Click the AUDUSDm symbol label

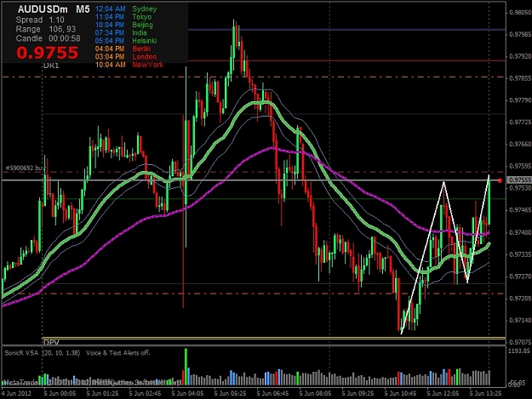click(42, 9)
